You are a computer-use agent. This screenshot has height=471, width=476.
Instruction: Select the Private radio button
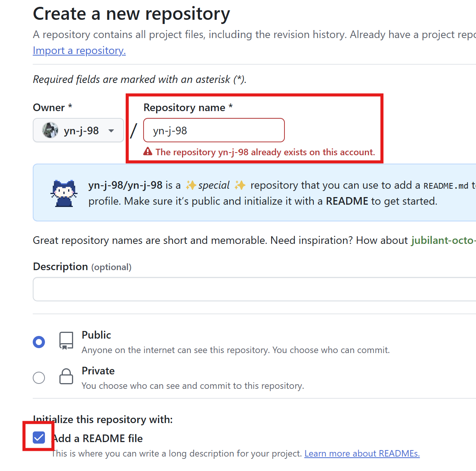click(x=39, y=378)
